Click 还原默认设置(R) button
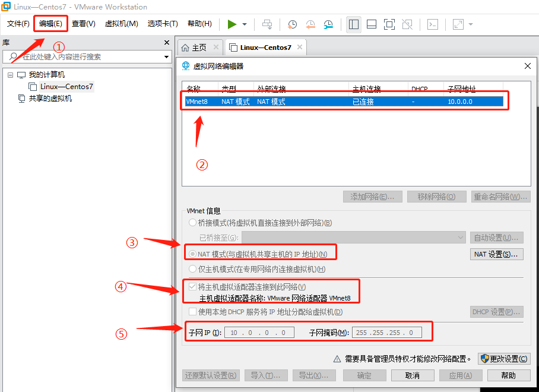539x392 pixels. pos(211,375)
